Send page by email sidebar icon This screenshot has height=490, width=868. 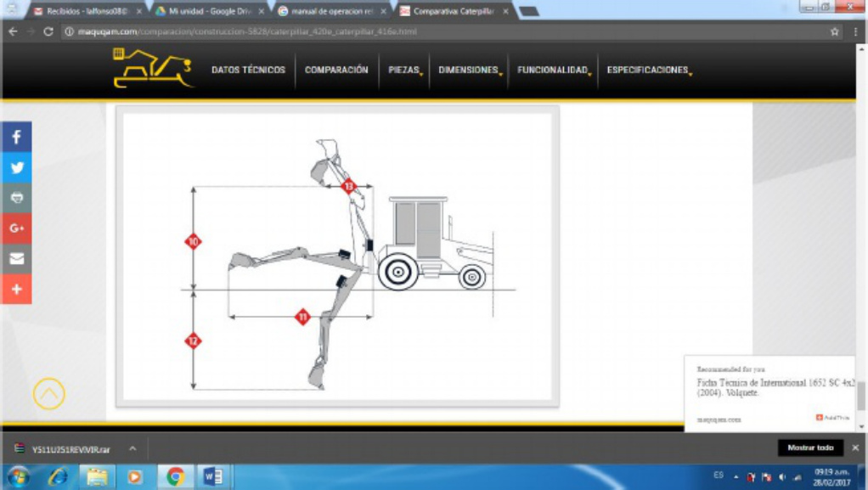point(16,258)
